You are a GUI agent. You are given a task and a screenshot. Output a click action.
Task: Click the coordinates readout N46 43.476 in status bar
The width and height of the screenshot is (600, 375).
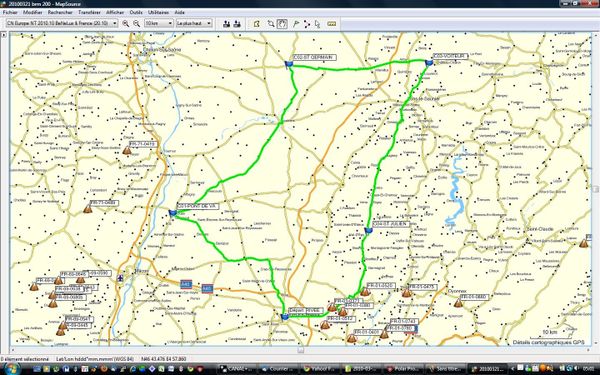(x=164, y=359)
